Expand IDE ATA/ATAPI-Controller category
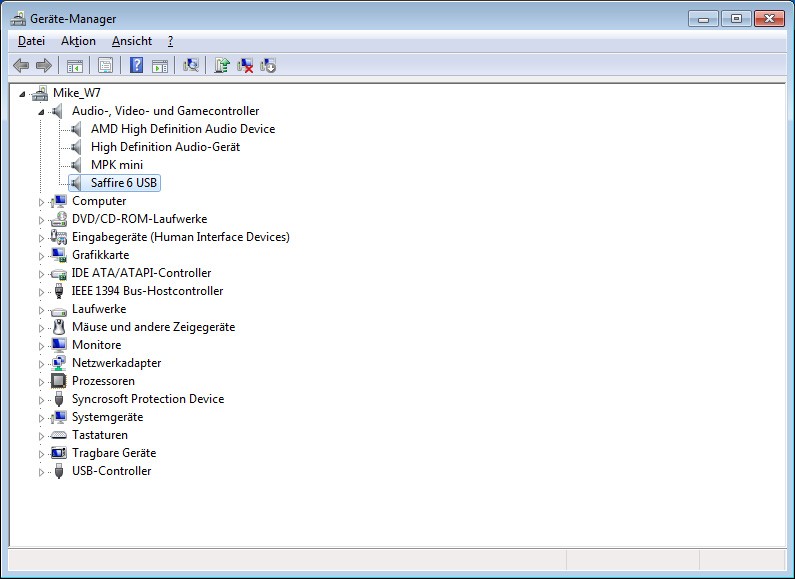 [x=41, y=274]
